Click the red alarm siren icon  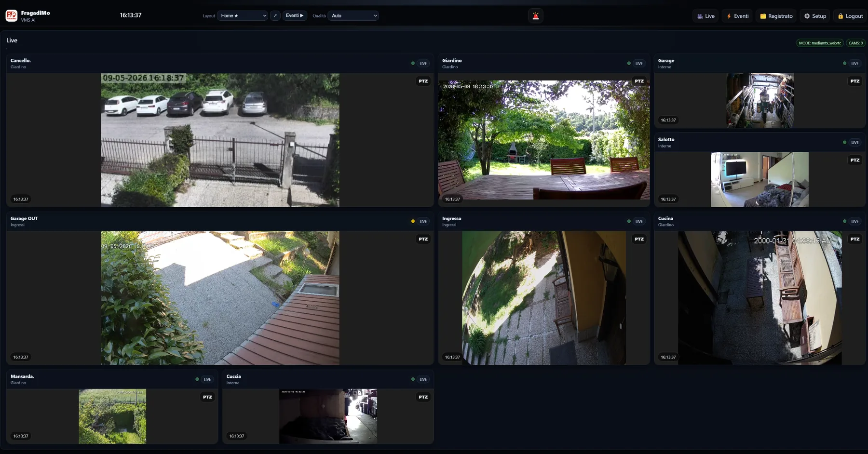click(535, 16)
